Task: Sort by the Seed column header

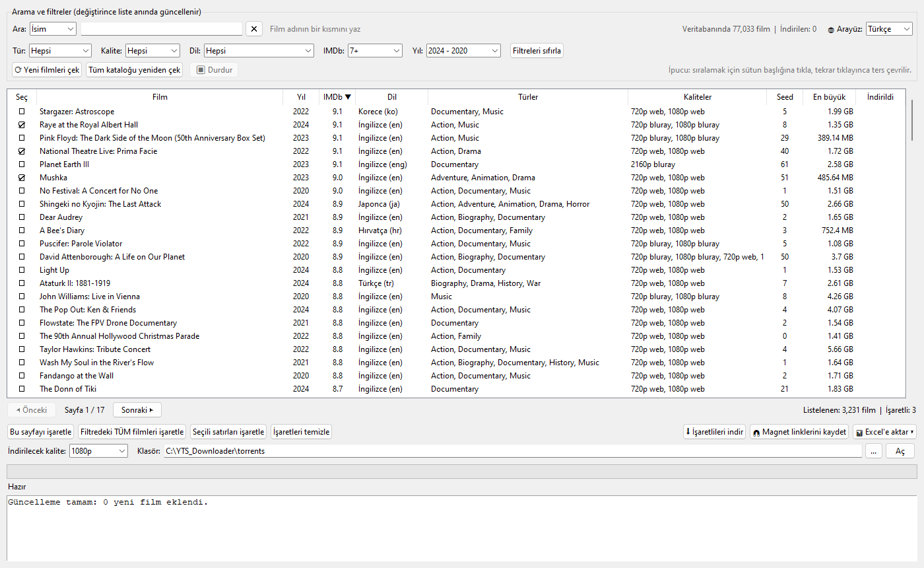Action: click(785, 97)
